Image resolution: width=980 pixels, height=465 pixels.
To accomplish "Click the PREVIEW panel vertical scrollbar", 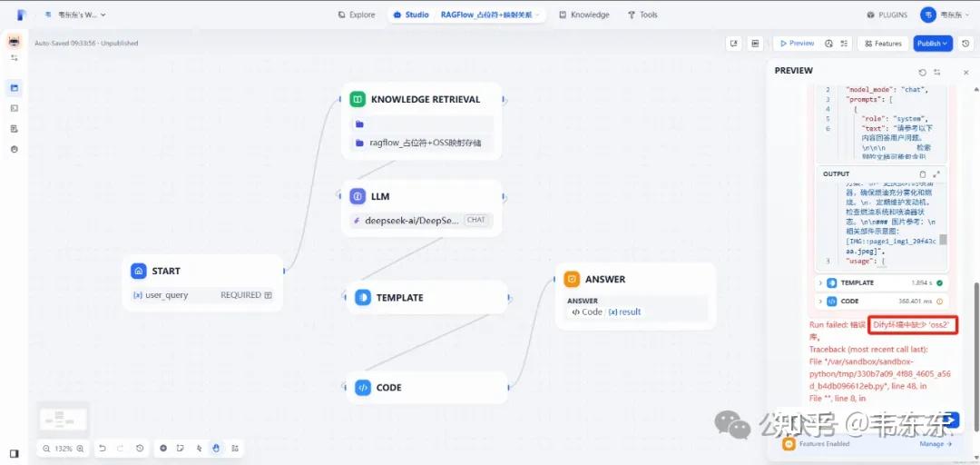I will coord(976,357).
